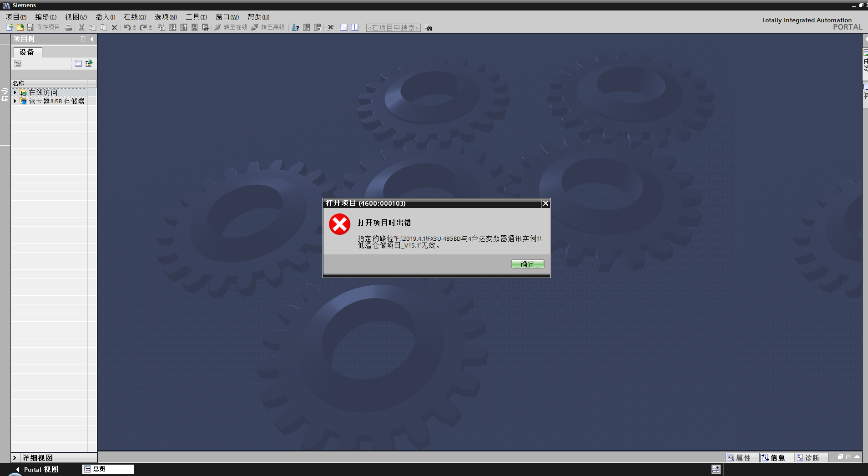Collapse the 项目树 panel with arrow
Screen dimensions: 868x476
coord(92,39)
